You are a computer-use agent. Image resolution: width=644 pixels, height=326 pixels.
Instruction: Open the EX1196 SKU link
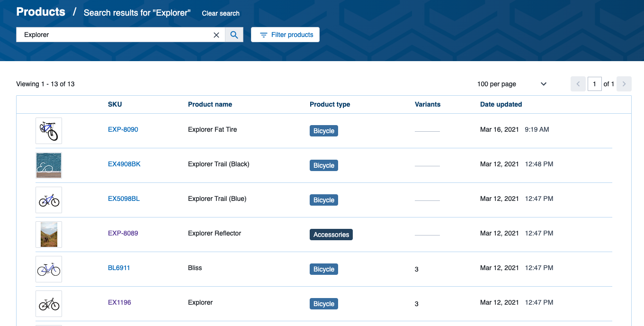click(119, 302)
